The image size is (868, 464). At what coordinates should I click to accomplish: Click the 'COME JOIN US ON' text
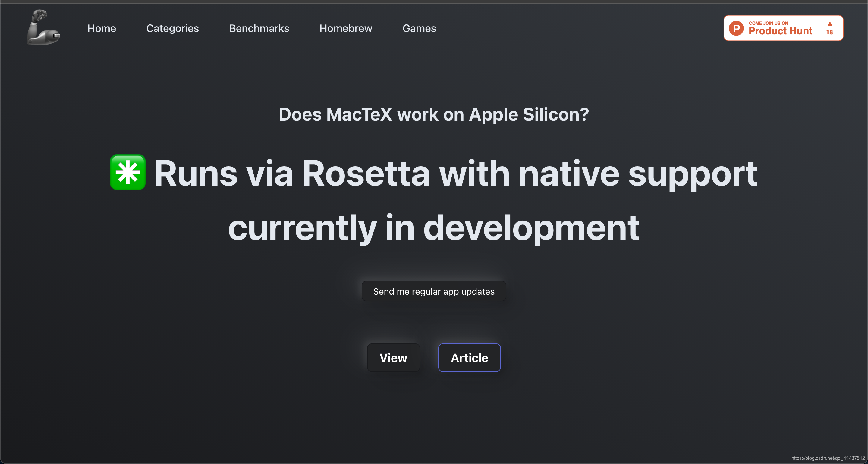click(768, 23)
